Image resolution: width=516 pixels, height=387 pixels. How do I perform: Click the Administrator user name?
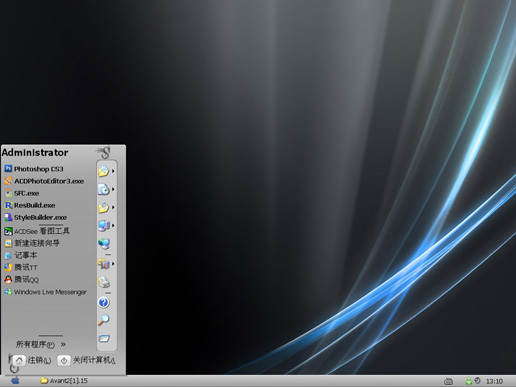[35, 153]
